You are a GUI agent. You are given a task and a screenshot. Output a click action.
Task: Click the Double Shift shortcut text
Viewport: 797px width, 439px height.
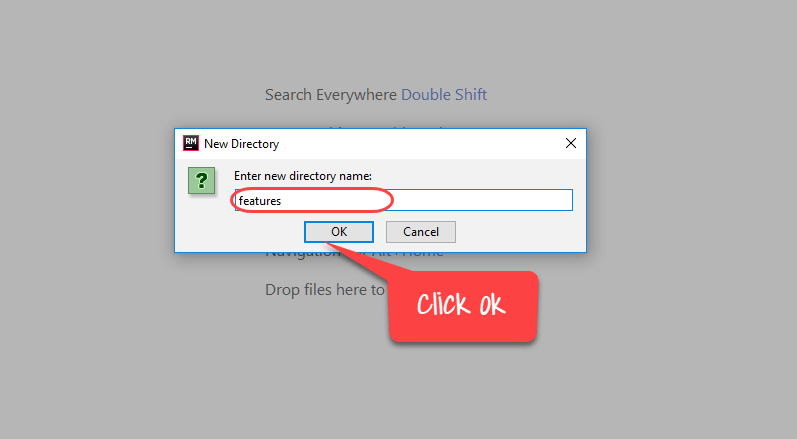(x=444, y=95)
